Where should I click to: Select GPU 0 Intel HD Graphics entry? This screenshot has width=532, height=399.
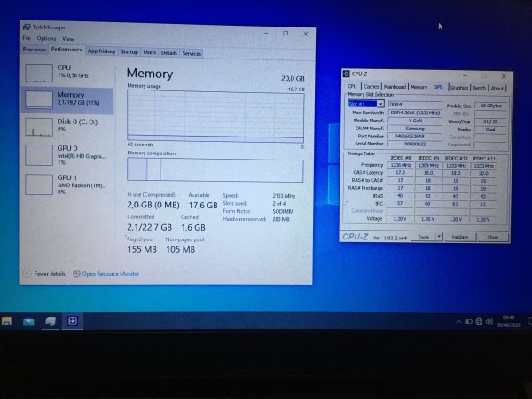[68, 155]
